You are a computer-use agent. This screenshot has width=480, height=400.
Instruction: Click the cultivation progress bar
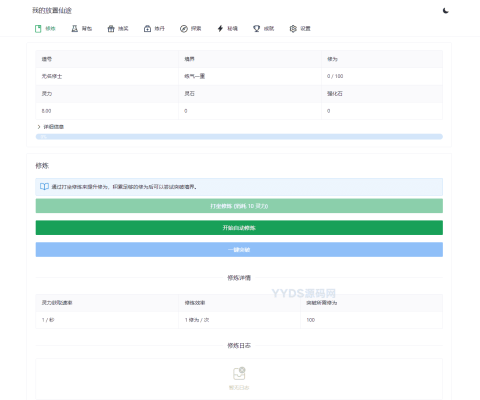[x=239, y=137]
